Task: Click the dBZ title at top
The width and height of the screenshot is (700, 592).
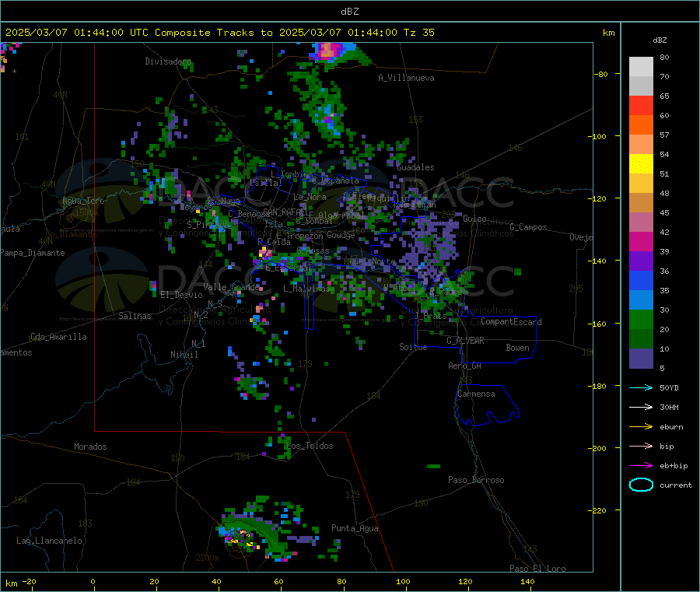Action: [349, 12]
